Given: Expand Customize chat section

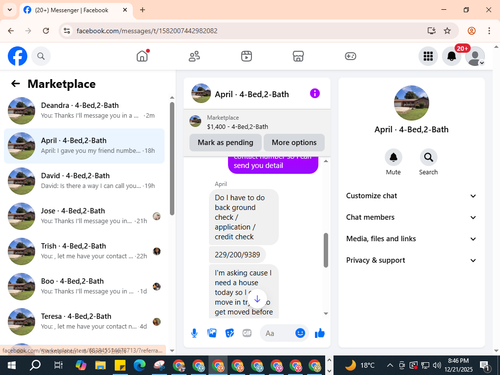Looking at the screenshot, I should (x=411, y=196).
